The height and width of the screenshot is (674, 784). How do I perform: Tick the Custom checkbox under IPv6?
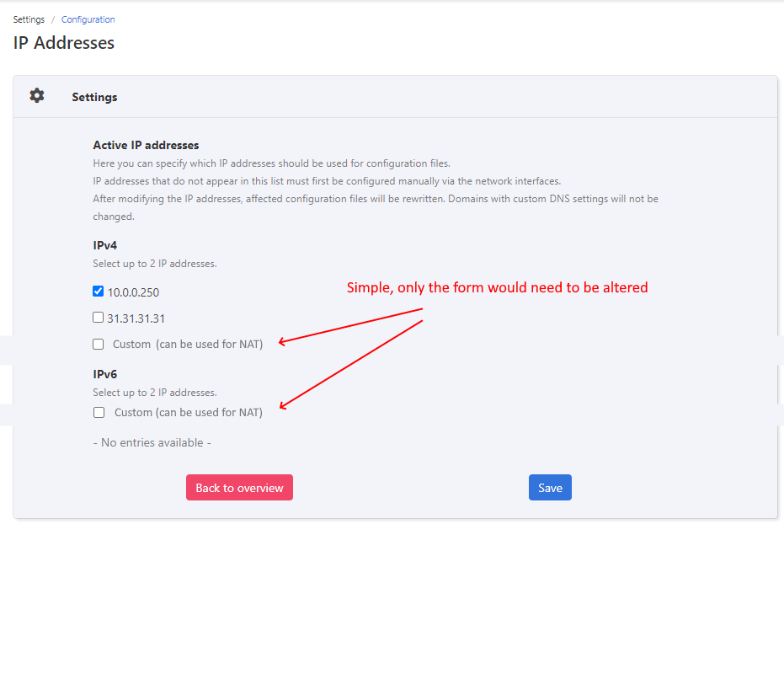tap(99, 413)
